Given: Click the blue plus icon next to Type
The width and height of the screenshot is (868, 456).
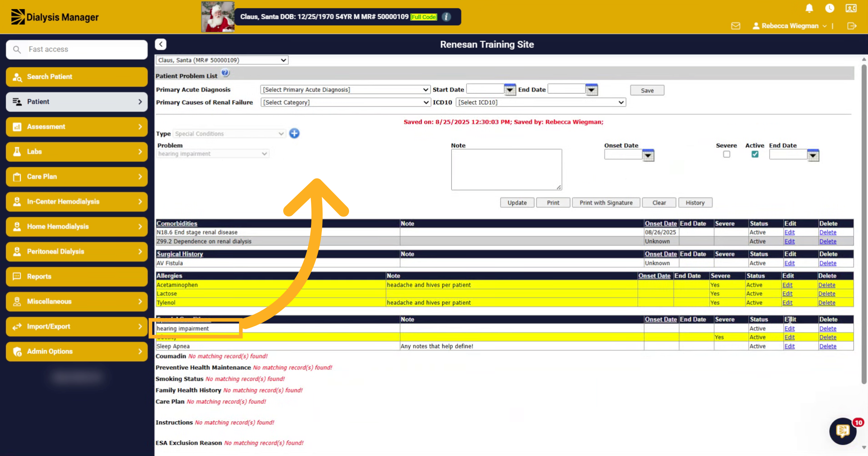Looking at the screenshot, I should 294,134.
